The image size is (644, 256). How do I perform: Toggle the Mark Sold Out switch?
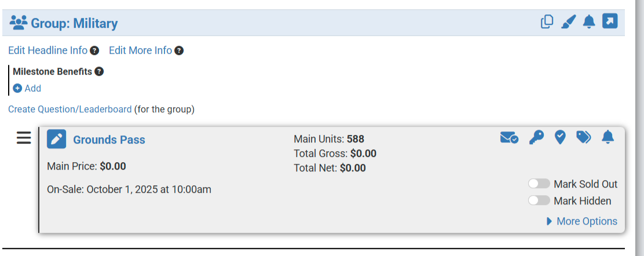click(x=539, y=184)
